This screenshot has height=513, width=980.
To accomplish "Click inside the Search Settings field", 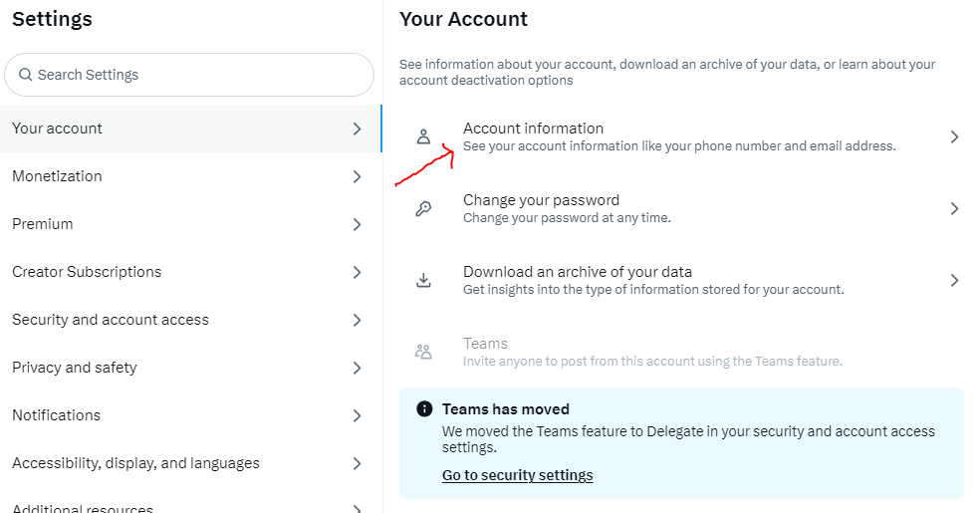I will coord(189,75).
